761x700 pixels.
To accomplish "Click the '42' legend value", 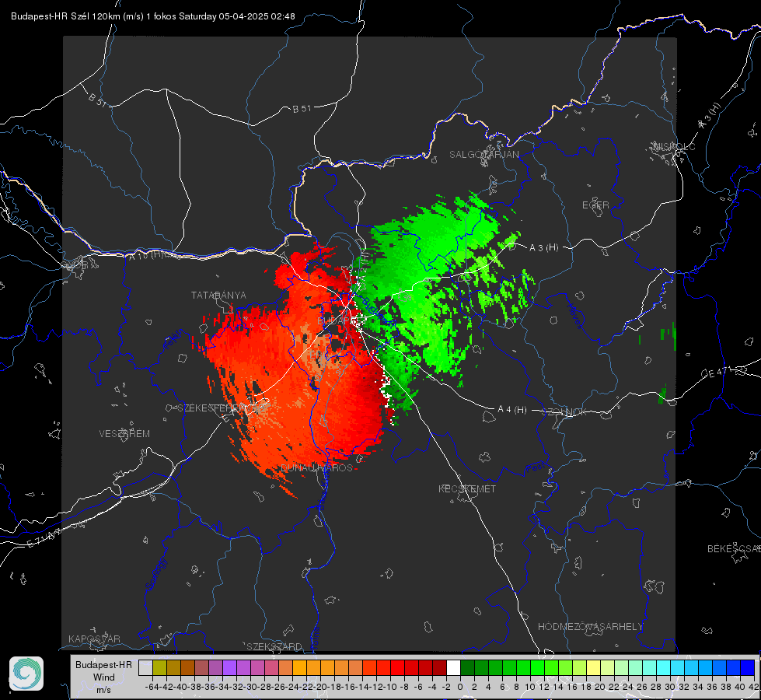I will pos(754,687).
